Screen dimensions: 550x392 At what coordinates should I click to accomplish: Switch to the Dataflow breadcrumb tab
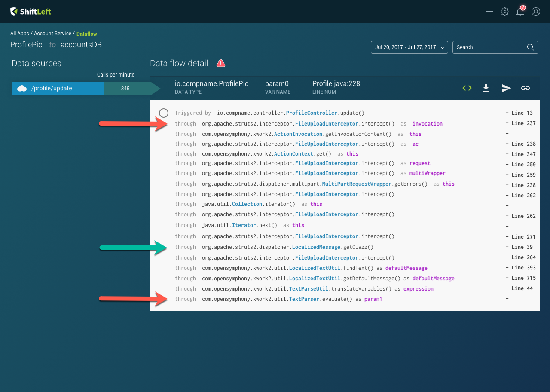click(86, 34)
